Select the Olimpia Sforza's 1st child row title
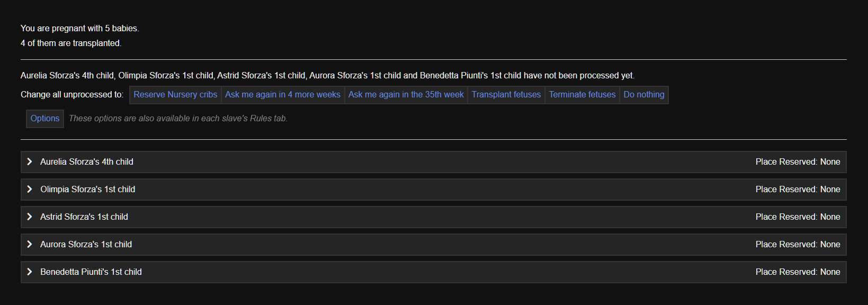Image resolution: width=868 pixels, height=305 pixels. click(x=88, y=190)
